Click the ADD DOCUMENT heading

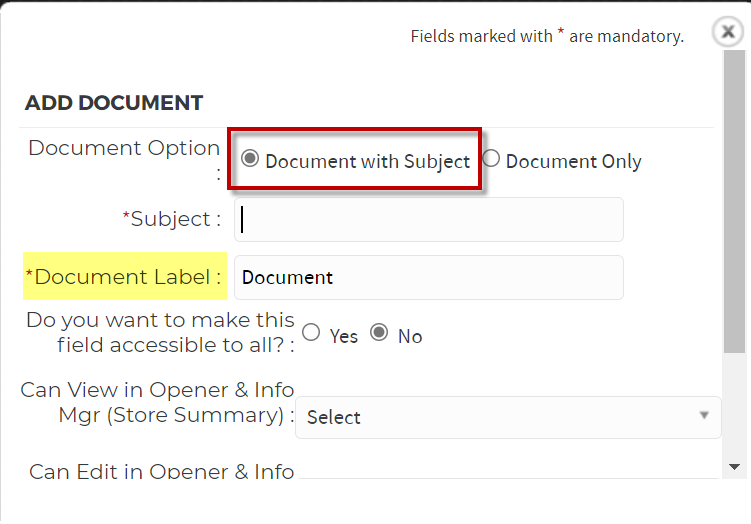click(x=114, y=103)
